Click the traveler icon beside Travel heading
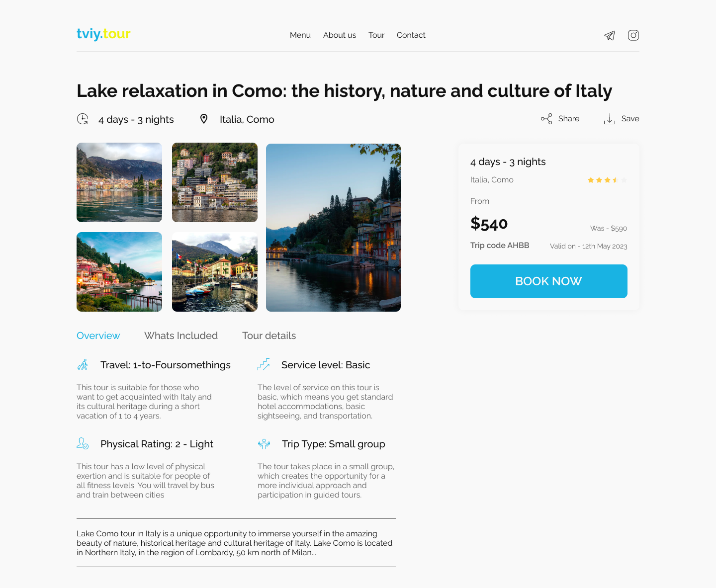 83,364
